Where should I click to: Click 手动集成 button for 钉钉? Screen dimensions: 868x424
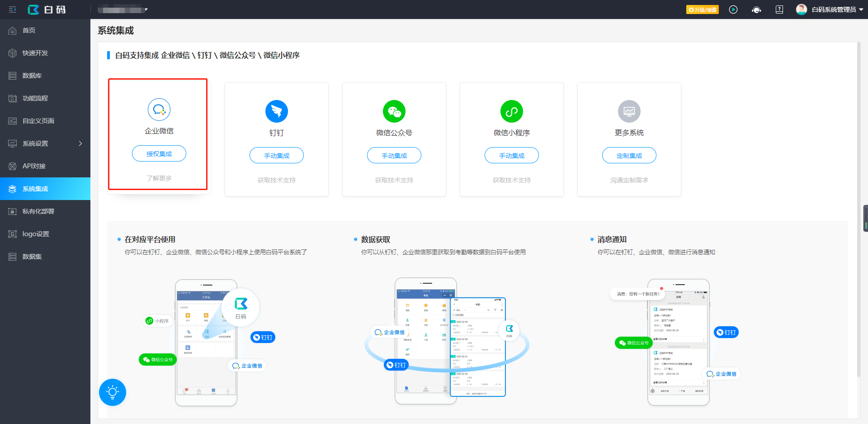point(277,155)
